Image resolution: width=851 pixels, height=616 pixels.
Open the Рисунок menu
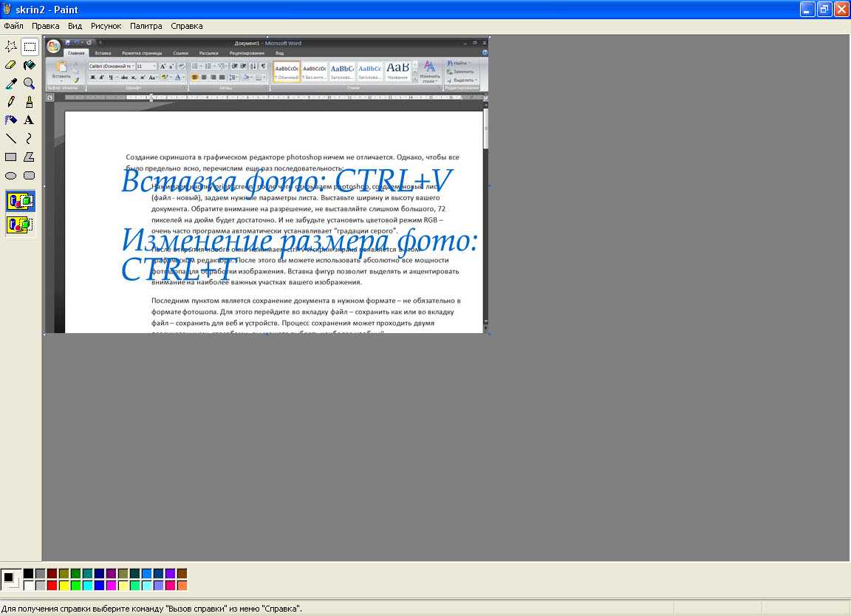pyautogui.click(x=106, y=26)
